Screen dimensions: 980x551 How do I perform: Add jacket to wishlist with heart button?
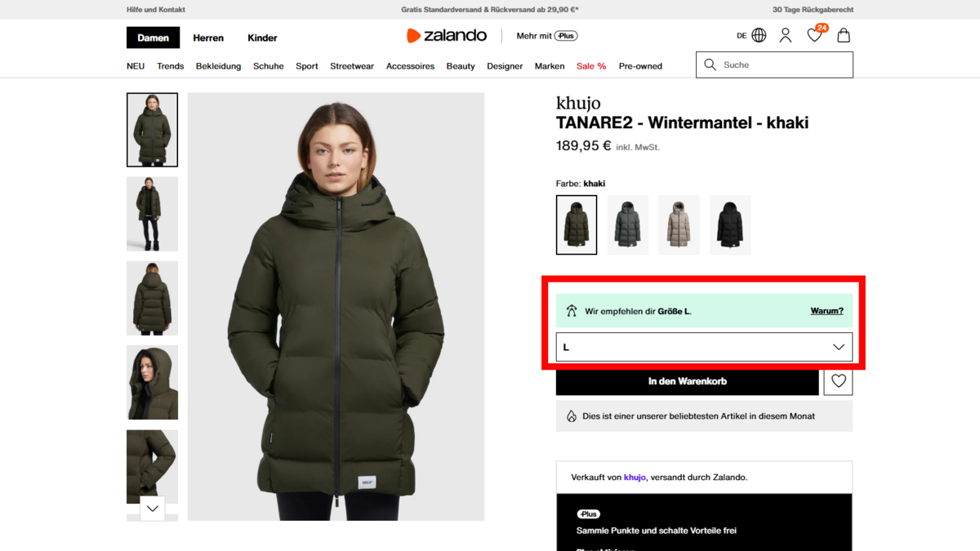point(838,381)
